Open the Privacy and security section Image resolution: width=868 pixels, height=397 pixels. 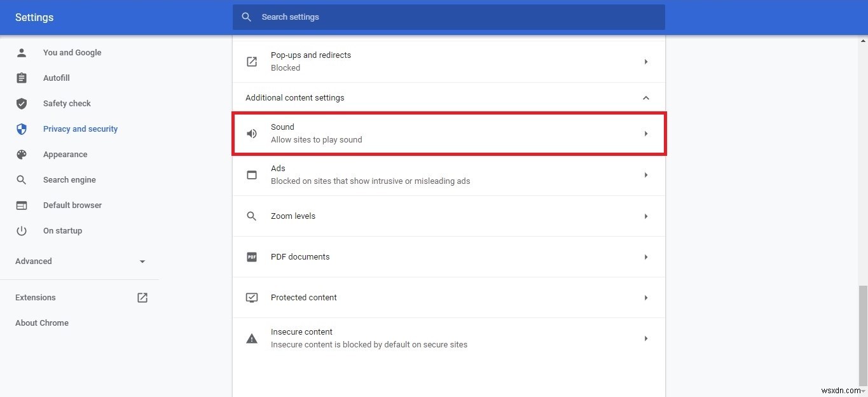pyautogui.click(x=80, y=129)
